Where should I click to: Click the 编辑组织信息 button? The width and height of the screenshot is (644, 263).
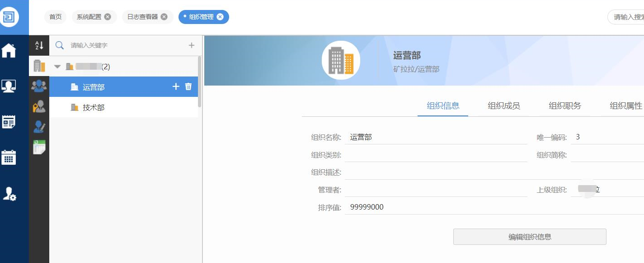(x=530, y=237)
